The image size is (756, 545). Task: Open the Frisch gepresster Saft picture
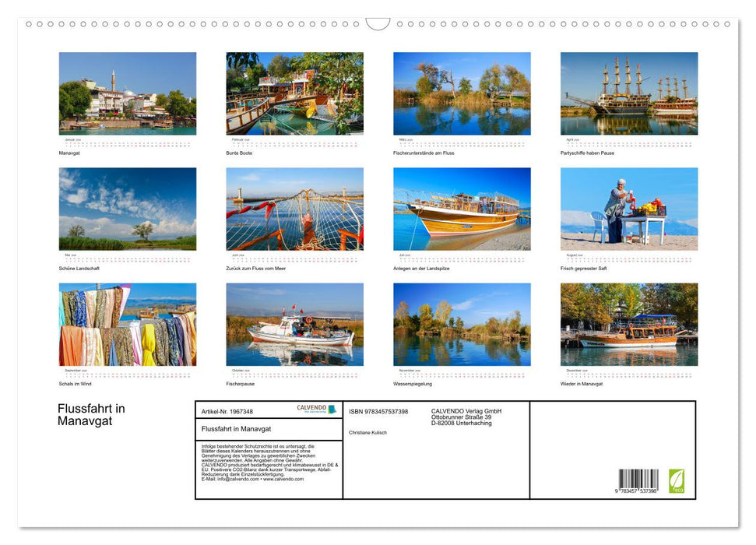(629, 209)
